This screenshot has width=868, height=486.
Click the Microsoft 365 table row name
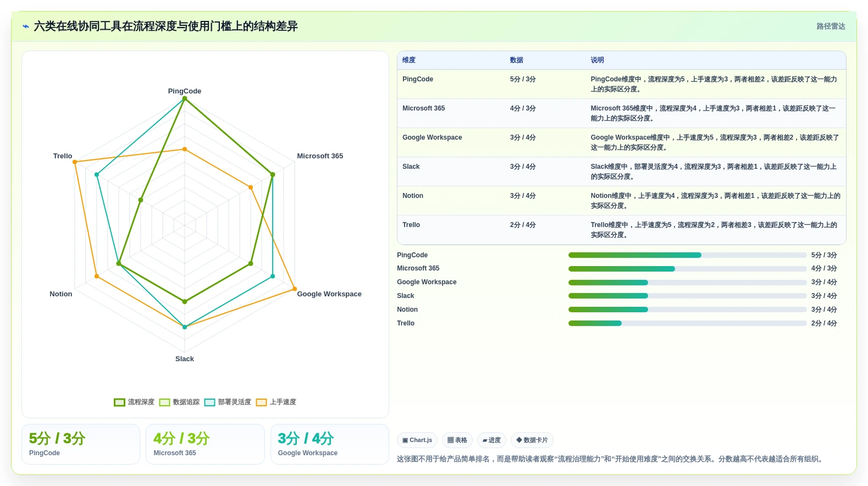click(424, 108)
